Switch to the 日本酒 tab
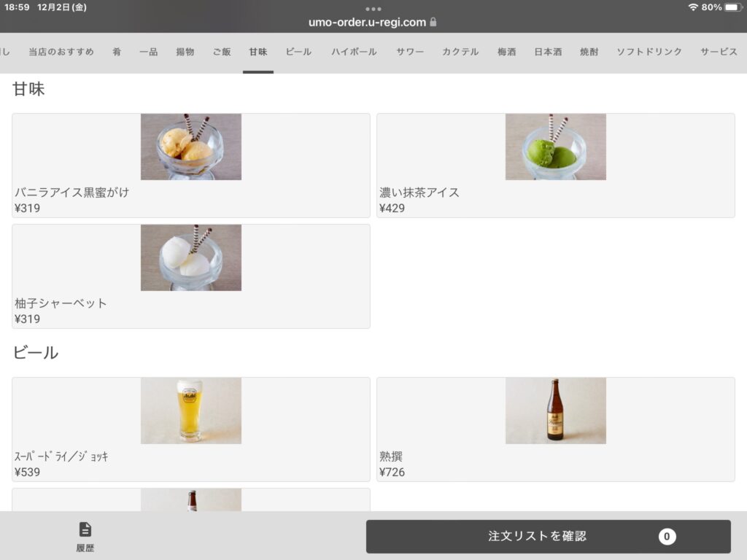The height and width of the screenshot is (560, 747). [549, 52]
